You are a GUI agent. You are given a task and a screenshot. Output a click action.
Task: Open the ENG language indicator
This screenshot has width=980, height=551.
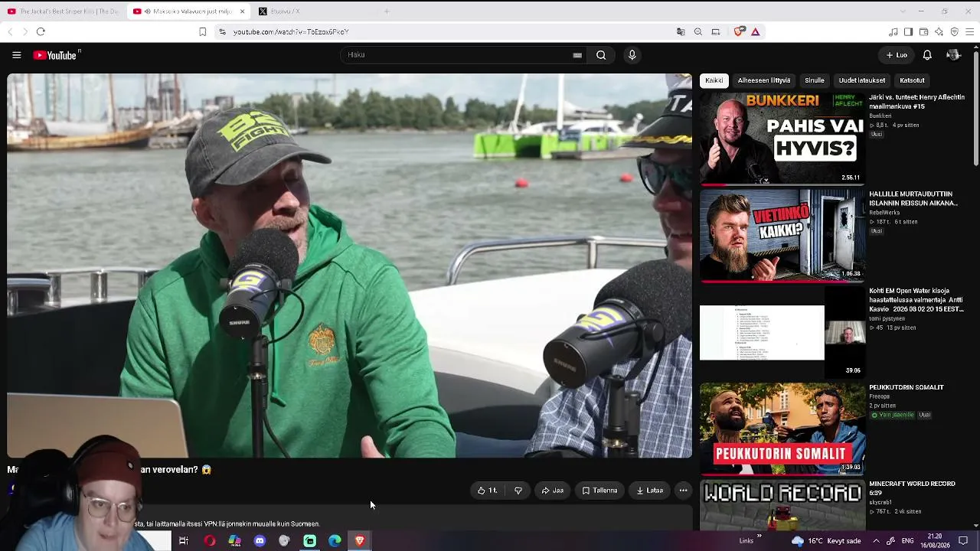point(907,541)
